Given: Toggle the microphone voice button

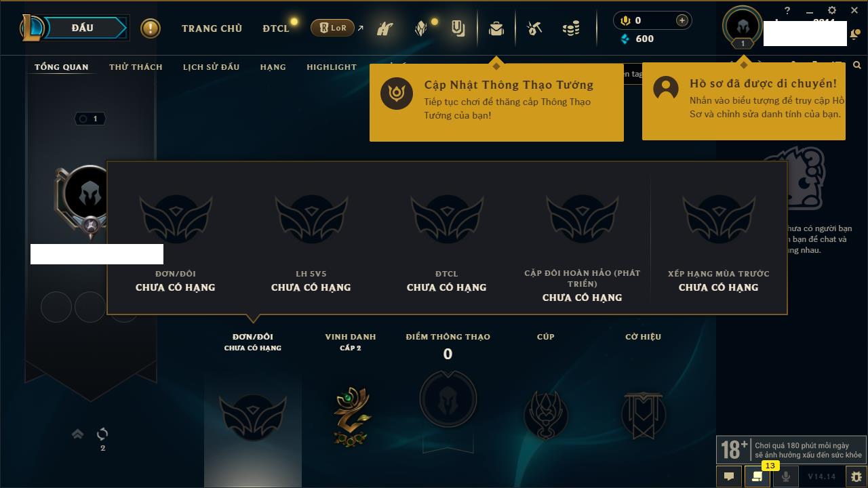Looking at the screenshot, I should (x=785, y=476).
